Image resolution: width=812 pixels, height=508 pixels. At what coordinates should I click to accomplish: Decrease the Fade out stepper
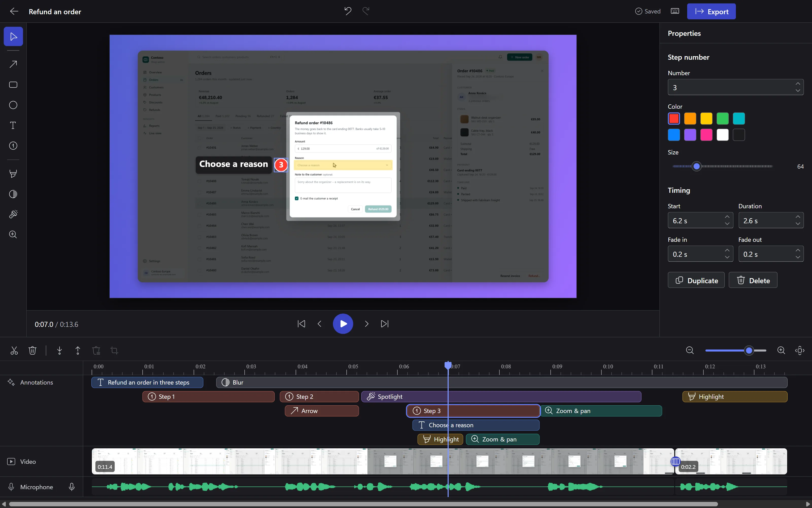[x=798, y=257]
